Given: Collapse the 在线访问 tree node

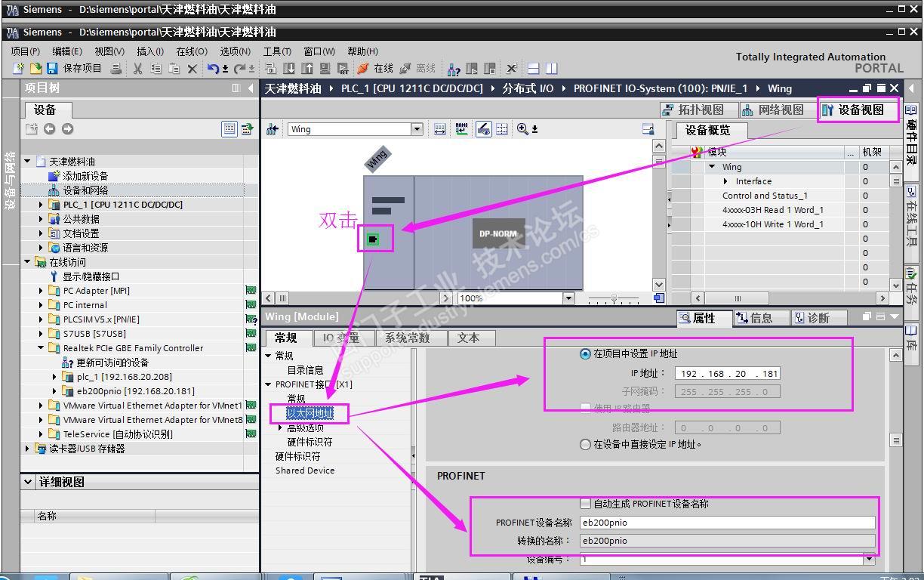Looking at the screenshot, I should coord(28,262).
